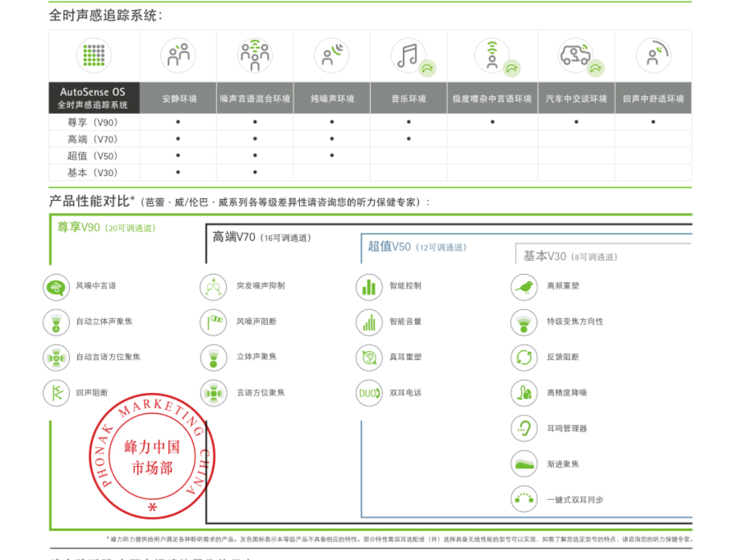
Task: Select the blue 超值V50 12可调通道 heading
Action: click(417, 246)
